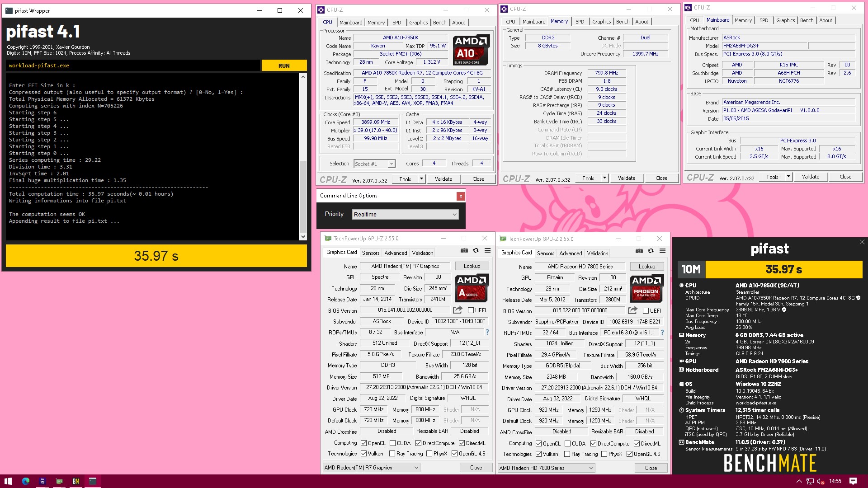The height and width of the screenshot is (488, 868).
Task: Take a screenshot in the R7 Graphics GPU-Z window
Action: point(464,250)
